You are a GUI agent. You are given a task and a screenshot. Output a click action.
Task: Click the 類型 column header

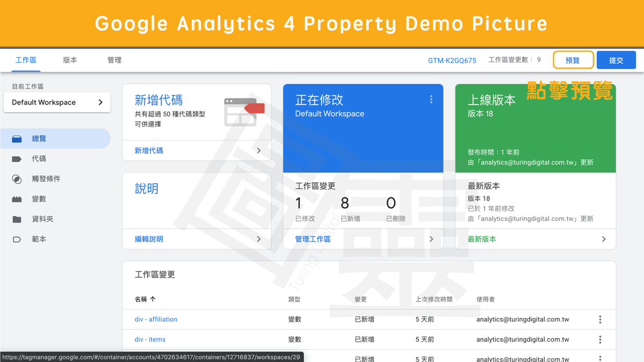[x=294, y=299]
